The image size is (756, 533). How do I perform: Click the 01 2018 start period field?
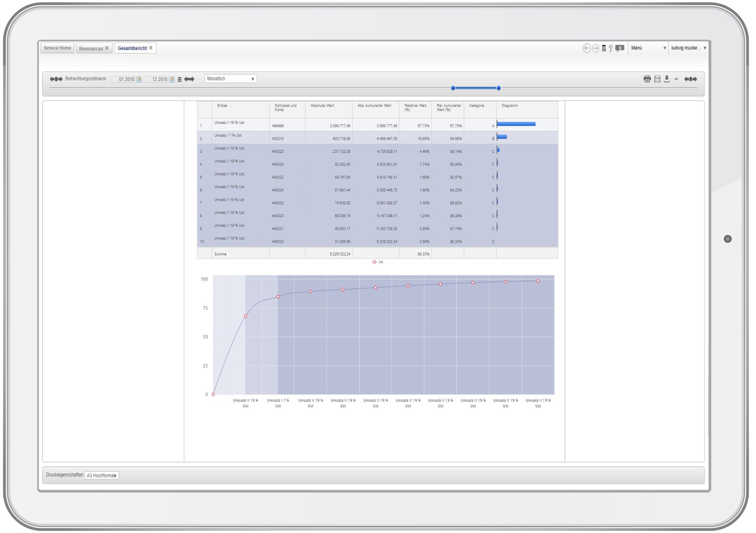[124, 79]
